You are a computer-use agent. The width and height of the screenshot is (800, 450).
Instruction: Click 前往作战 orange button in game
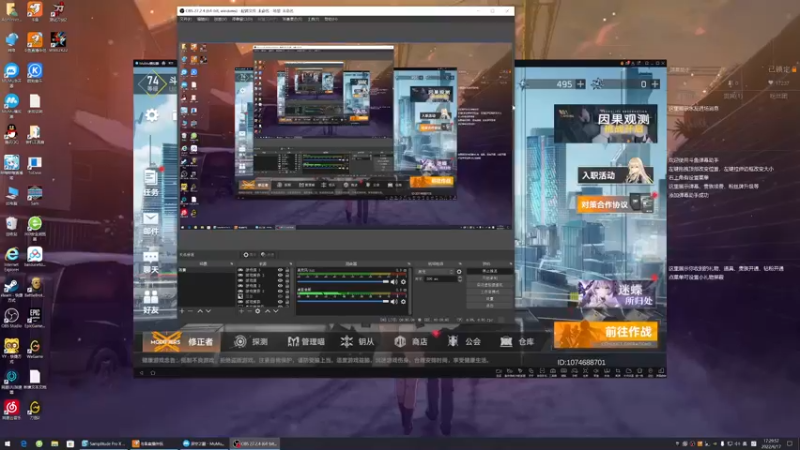[606, 334]
